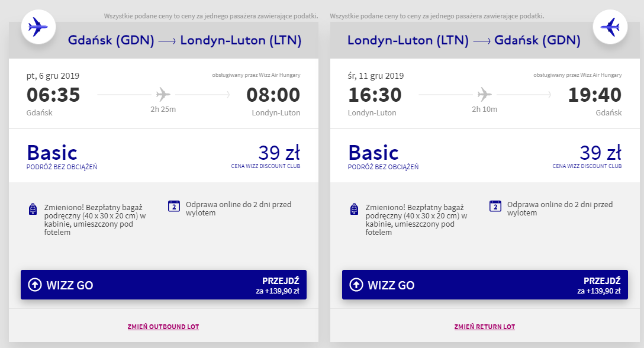This screenshot has height=348, width=644.
Task: Click the backpack icon in the outbound card
Action: click(33, 209)
